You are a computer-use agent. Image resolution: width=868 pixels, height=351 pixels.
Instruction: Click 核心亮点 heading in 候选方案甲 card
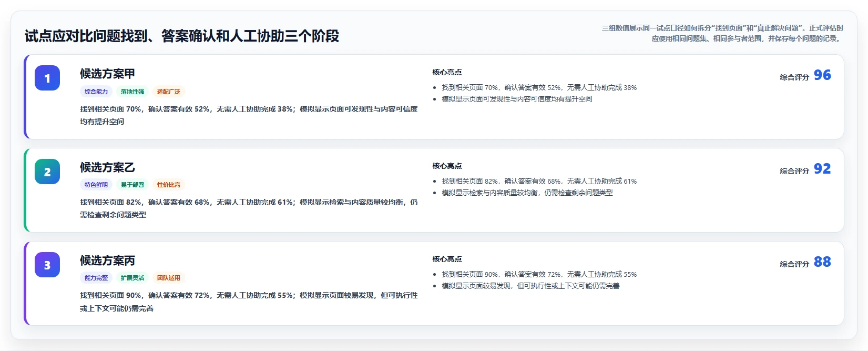(x=447, y=72)
